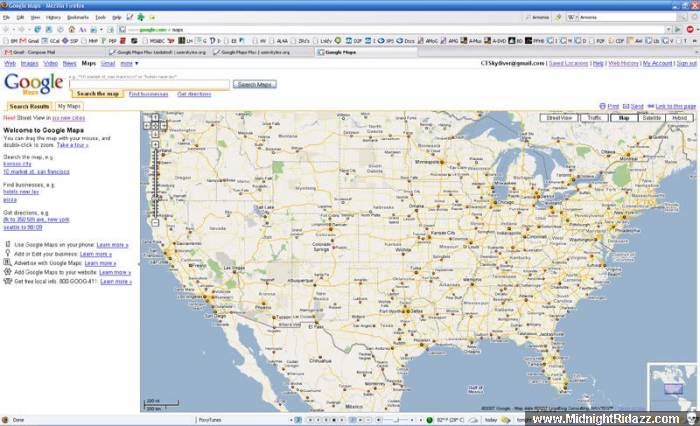Click the Web History link
The height and width of the screenshot is (426, 700).
tap(623, 63)
